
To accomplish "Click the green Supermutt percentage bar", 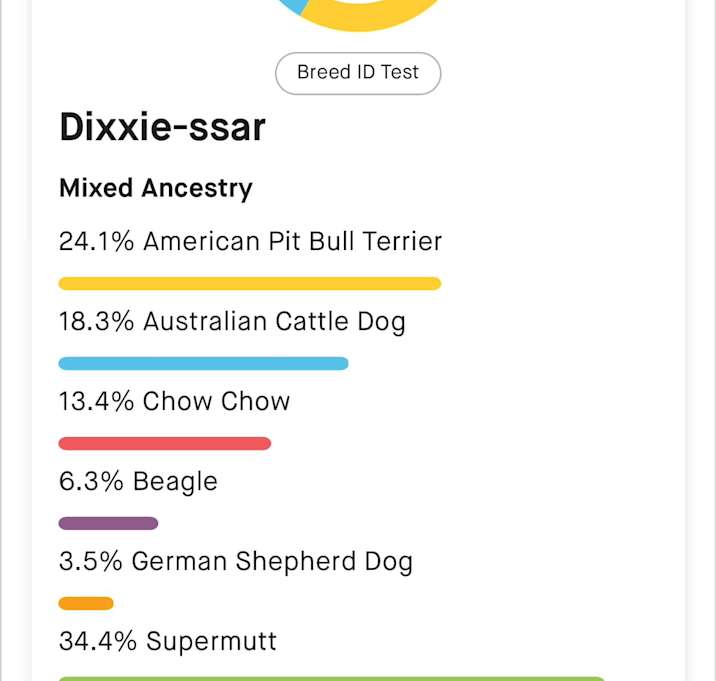I will tap(332, 679).
